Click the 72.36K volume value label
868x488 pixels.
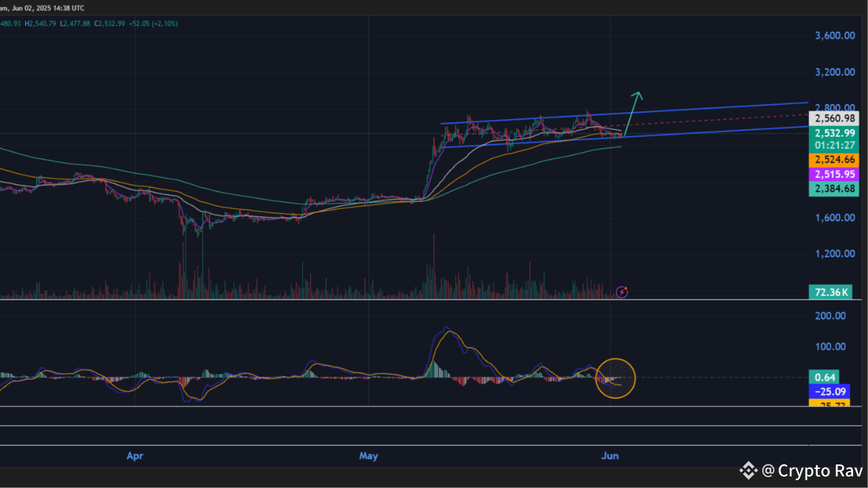830,292
